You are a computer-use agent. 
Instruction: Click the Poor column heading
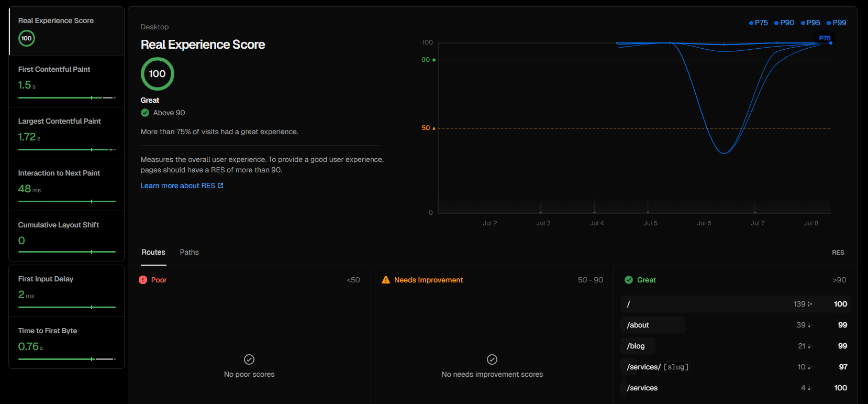[159, 280]
